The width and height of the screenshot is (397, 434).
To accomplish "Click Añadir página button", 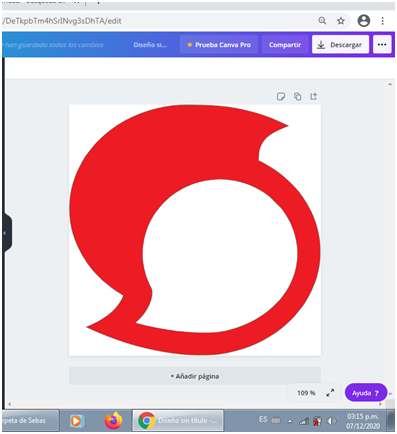I will click(x=195, y=376).
